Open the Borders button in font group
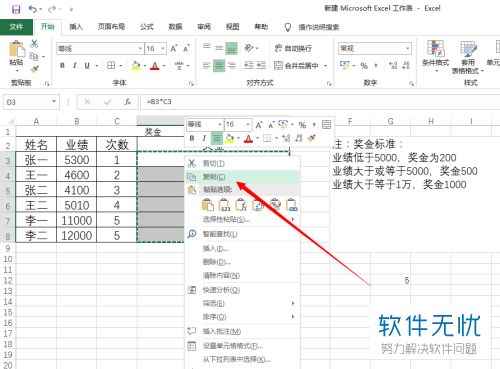500x369 pixels. point(111,65)
